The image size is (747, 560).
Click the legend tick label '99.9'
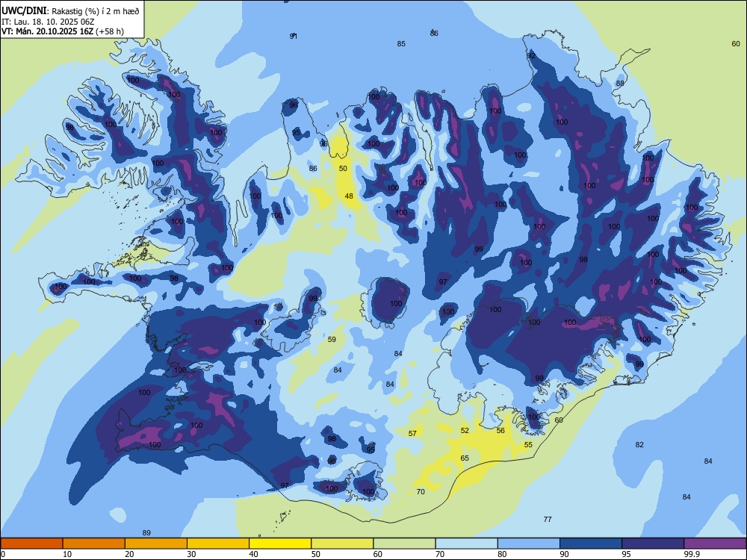click(691, 554)
